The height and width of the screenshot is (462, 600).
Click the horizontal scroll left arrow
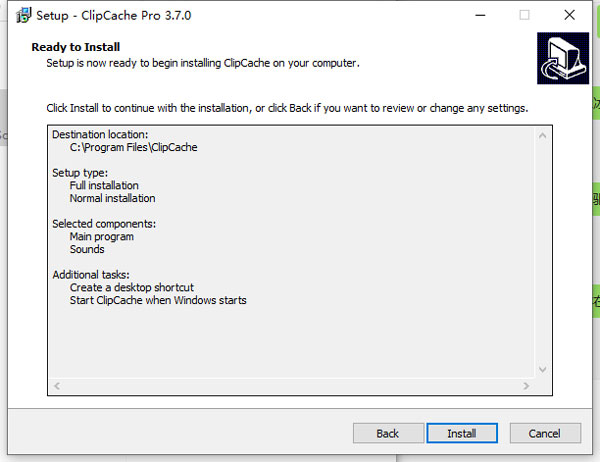(56, 386)
